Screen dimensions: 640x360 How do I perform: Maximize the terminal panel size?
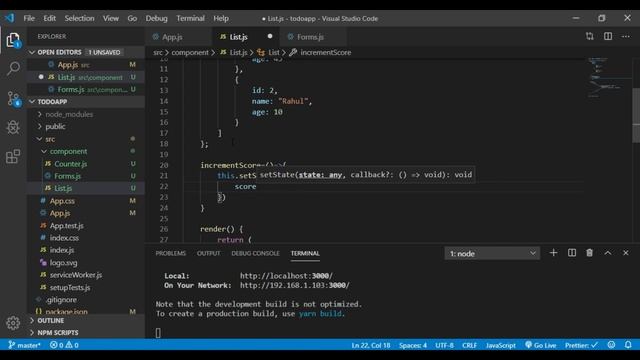pyautogui.click(x=608, y=253)
